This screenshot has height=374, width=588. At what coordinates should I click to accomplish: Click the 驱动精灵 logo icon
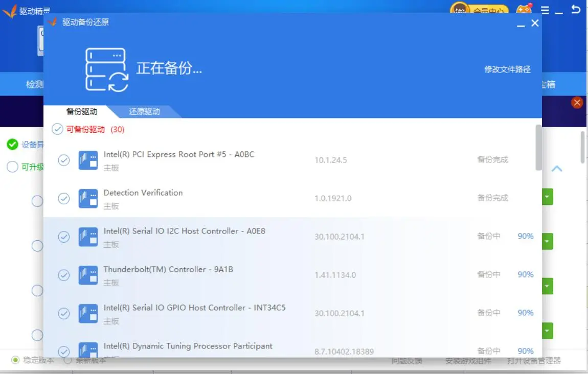(10, 11)
